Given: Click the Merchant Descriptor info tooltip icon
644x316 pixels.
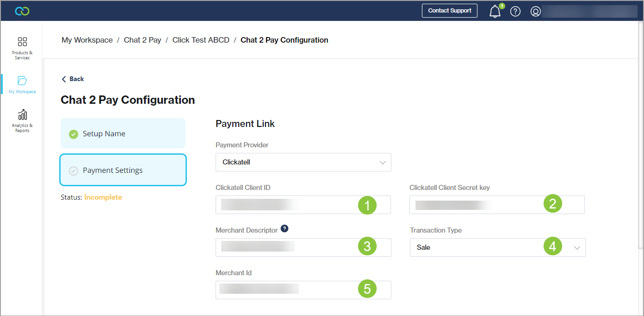Looking at the screenshot, I should pos(285,228).
